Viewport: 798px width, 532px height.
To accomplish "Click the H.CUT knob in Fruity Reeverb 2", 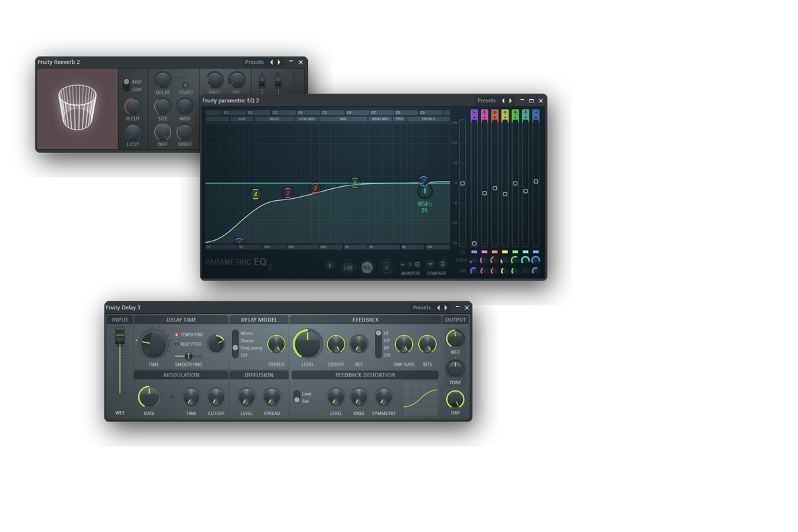I will click(133, 106).
